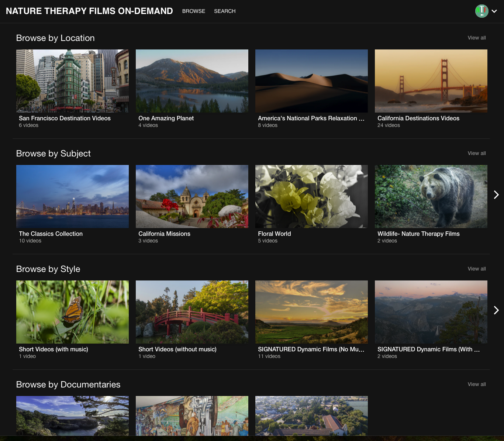The height and width of the screenshot is (441, 504).
Task: Open the One Amazing Planet thumbnail
Action: tap(192, 81)
